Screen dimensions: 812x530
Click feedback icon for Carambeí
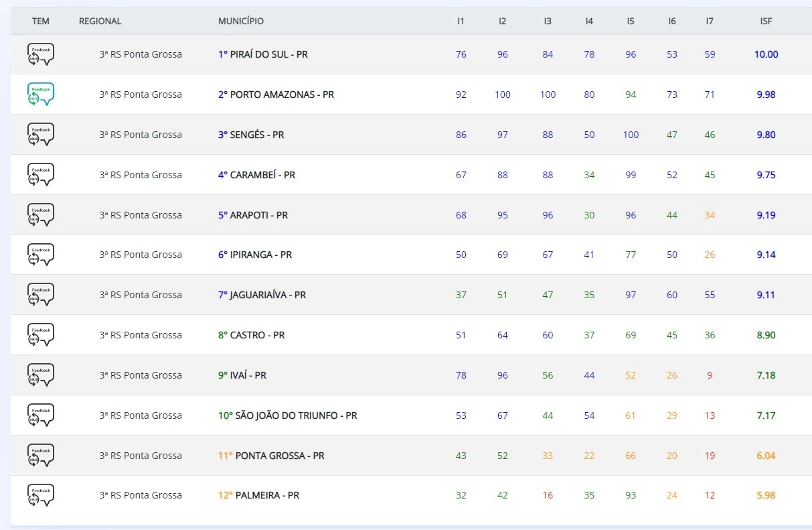[40, 175]
